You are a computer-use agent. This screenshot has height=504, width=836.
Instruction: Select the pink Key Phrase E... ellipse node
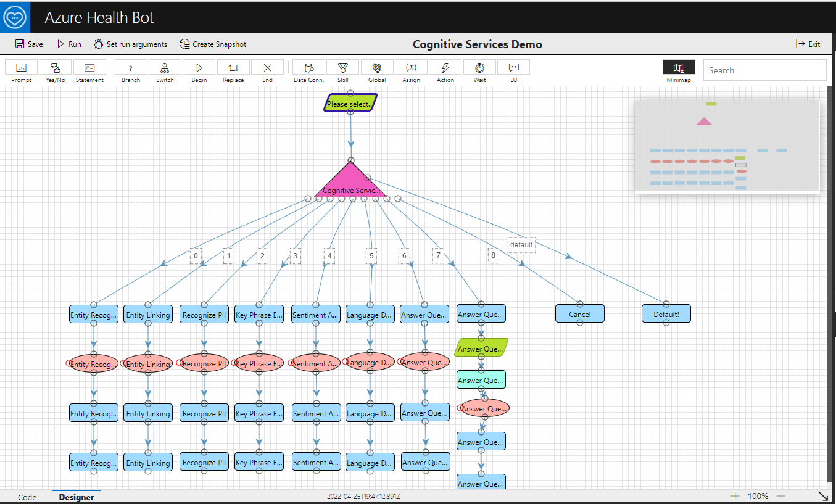(259, 364)
